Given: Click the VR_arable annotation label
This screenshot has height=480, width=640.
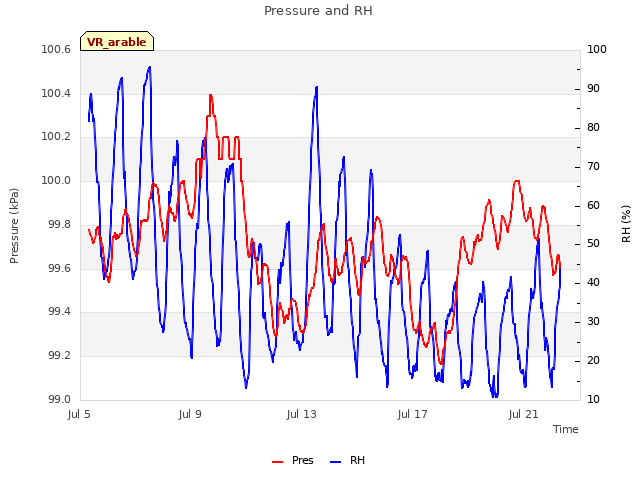Looking at the screenshot, I should click(117, 41).
